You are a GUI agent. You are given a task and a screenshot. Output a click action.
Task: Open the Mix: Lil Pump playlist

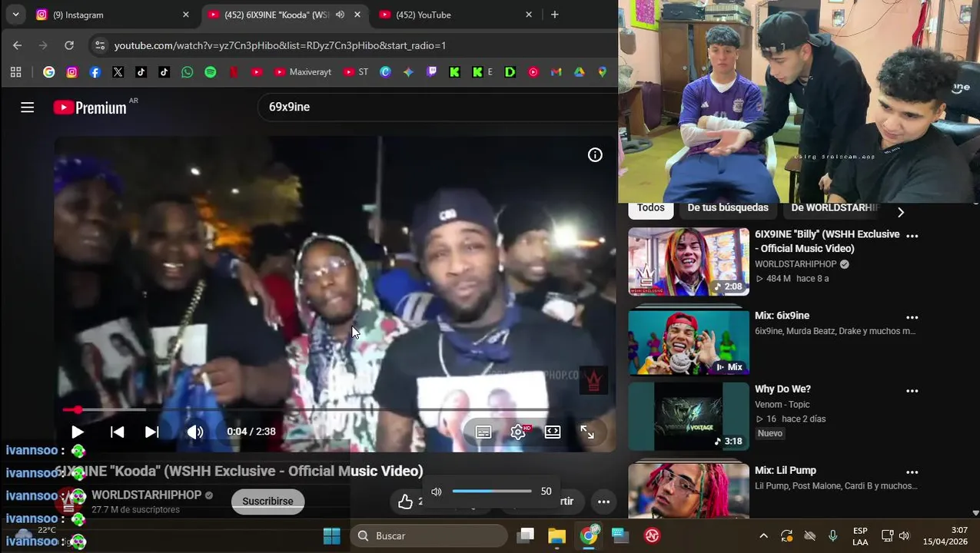[689, 490]
